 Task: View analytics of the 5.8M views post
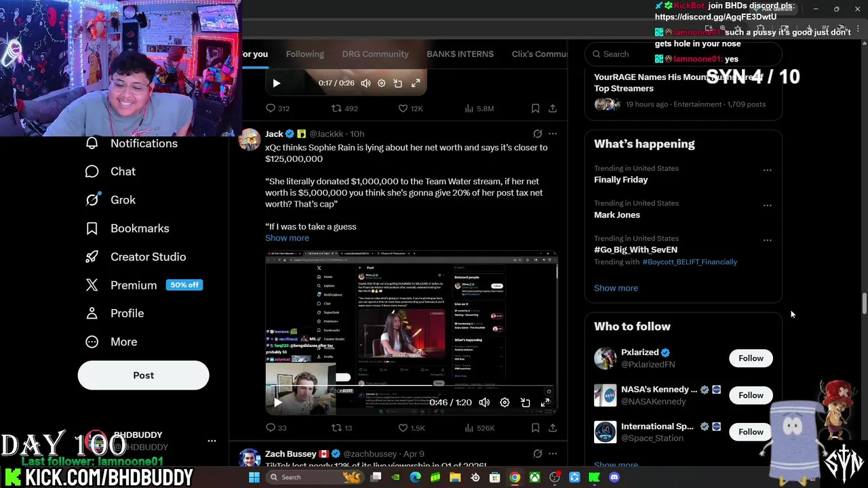479,108
